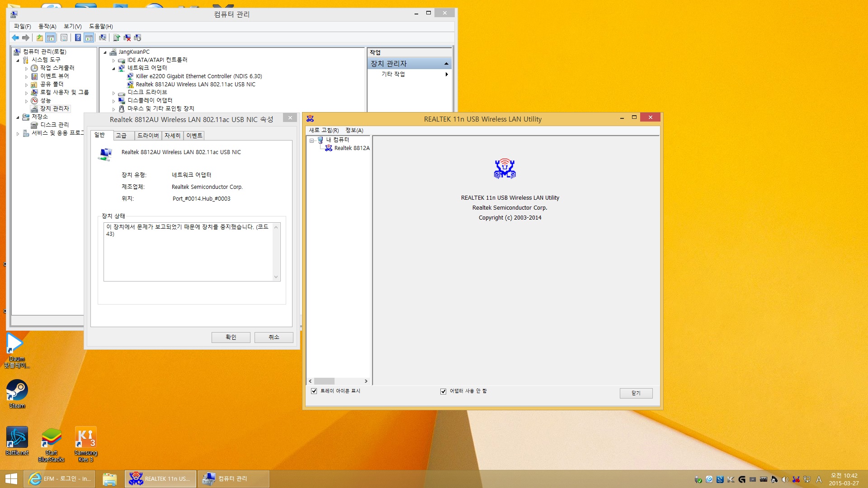Click the Uninstall device toolbar icon

(x=127, y=38)
